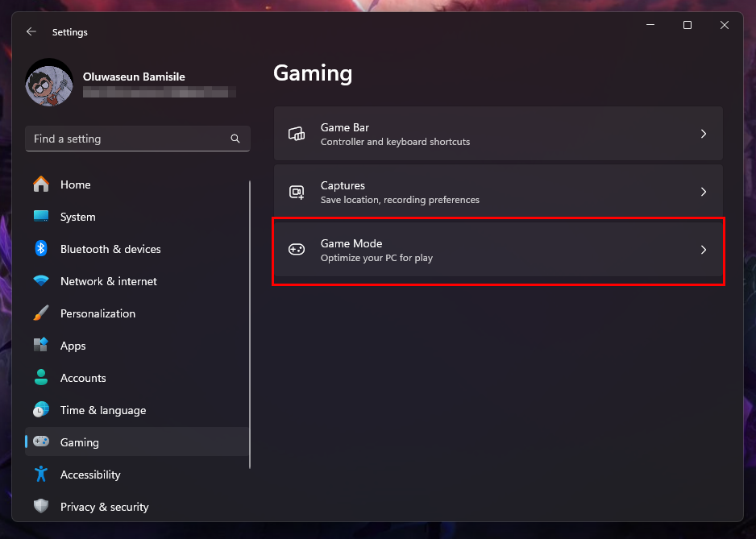The image size is (756, 539).
Task: Click the sidebar vertical scrollbar
Action: pyautogui.click(x=250, y=325)
